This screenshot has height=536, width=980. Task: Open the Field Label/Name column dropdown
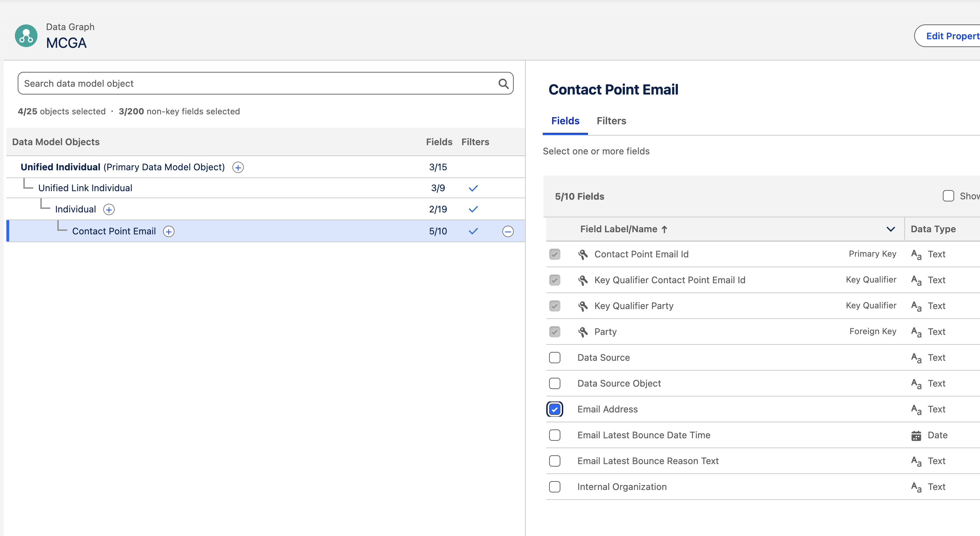pos(890,229)
